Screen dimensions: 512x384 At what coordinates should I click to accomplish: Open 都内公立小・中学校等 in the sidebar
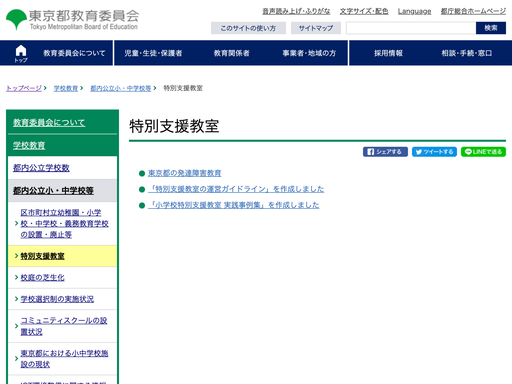coord(53,191)
